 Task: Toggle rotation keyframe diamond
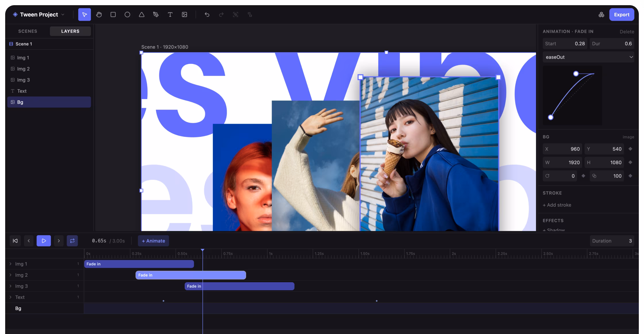coord(583,176)
